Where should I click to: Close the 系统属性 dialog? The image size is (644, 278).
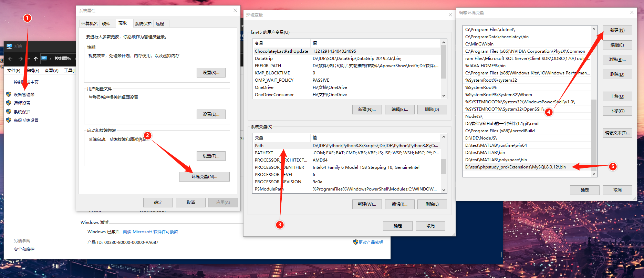pos(235,10)
